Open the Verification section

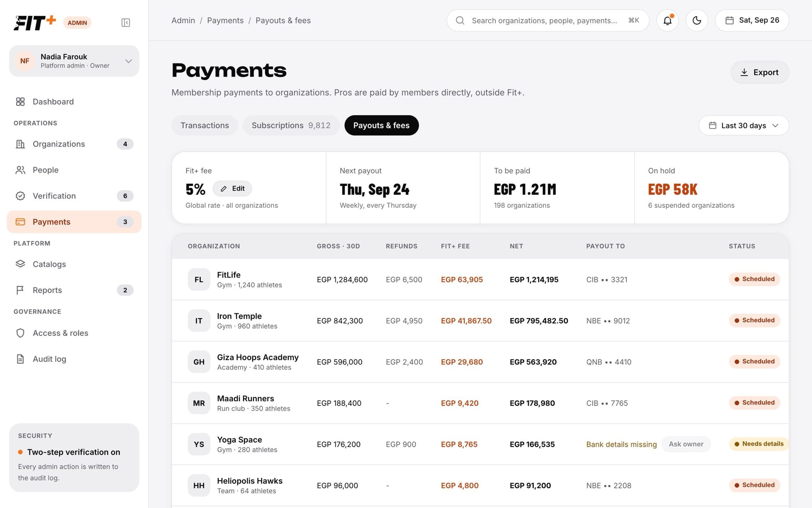tap(74, 196)
